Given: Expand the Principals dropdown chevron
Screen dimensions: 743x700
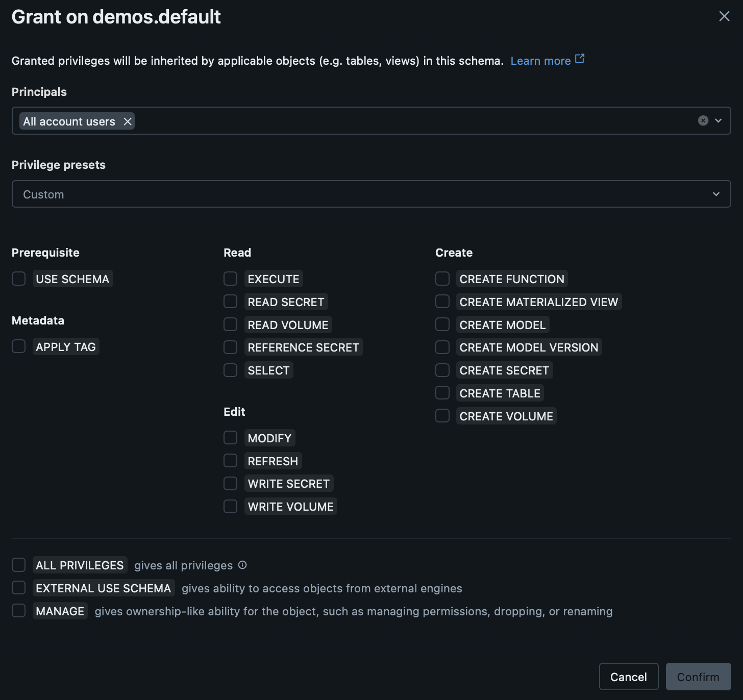Looking at the screenshot, I should 719,120.
